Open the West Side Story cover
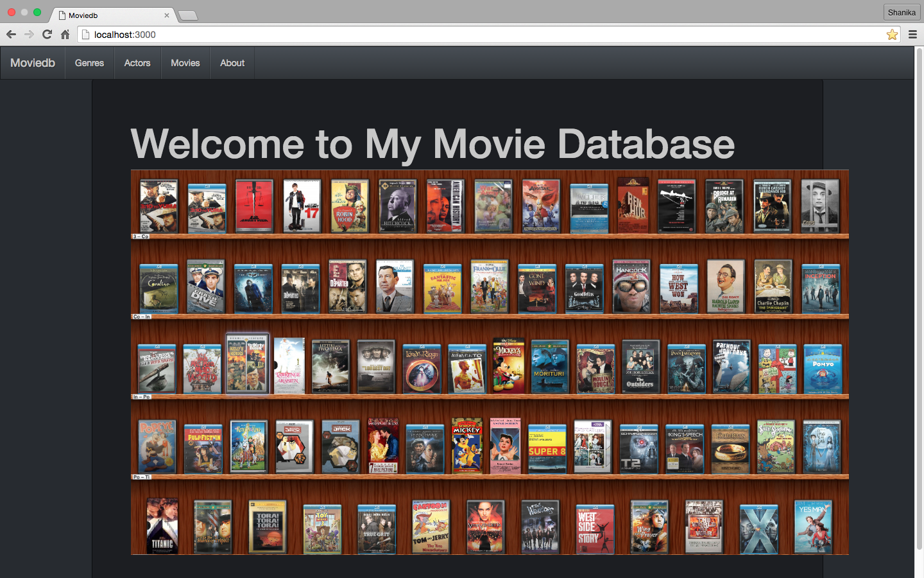Viewport: 924px width, 578px height. click(595, 529)
